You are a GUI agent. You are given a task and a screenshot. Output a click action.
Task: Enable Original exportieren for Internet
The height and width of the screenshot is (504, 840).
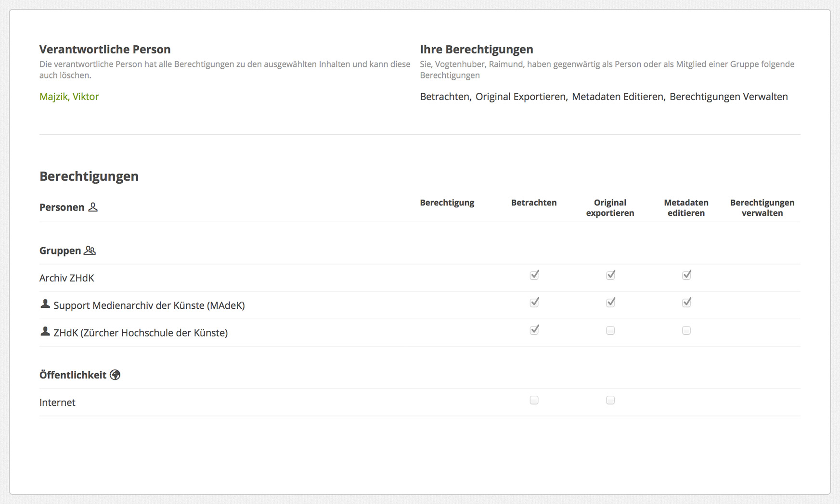coord(610,400)
